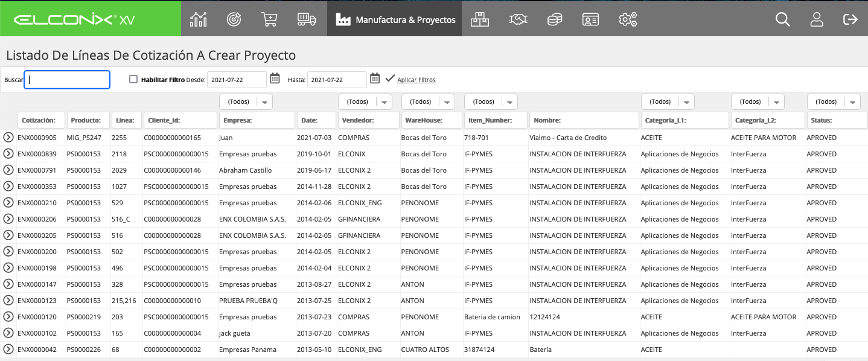Click the logout exit icon
Viewport: 868px width, 361px height.
coord(850,19)
